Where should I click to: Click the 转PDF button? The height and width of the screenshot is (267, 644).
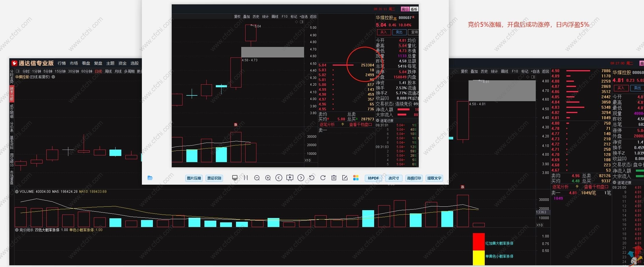[x=374, y=178]
